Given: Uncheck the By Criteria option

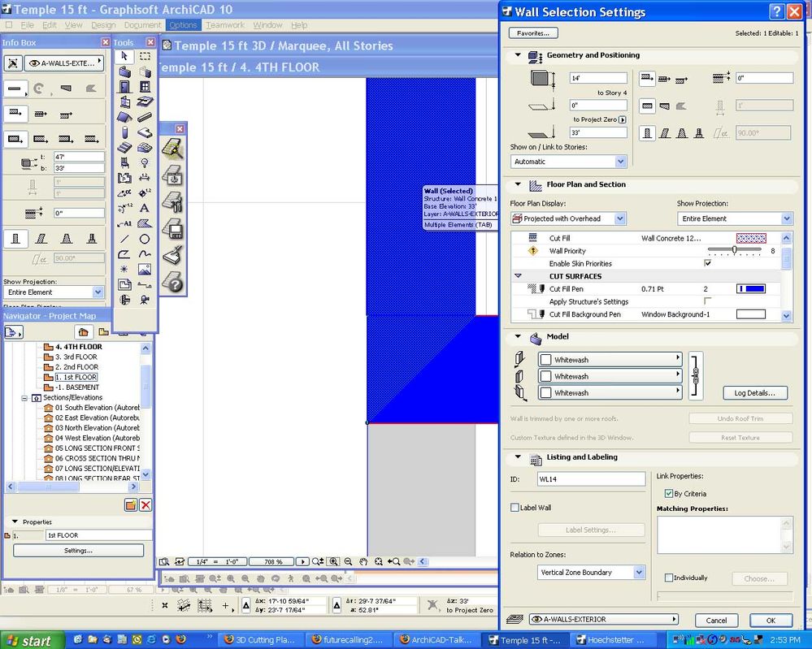Looking at the screenshot, I should tap(668, 493).
